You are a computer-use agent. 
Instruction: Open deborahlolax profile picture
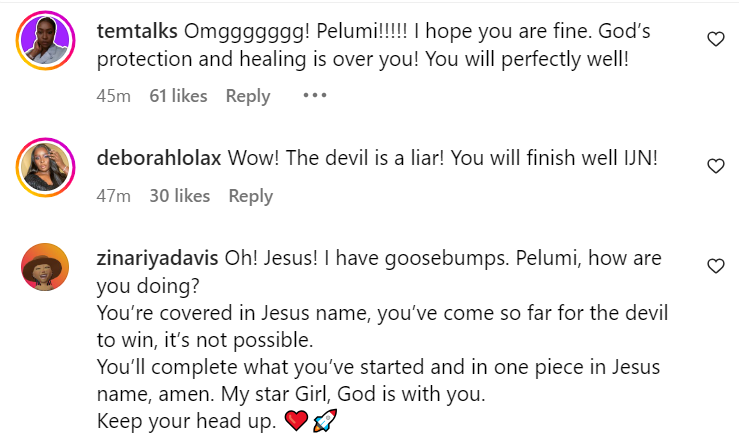46,169
